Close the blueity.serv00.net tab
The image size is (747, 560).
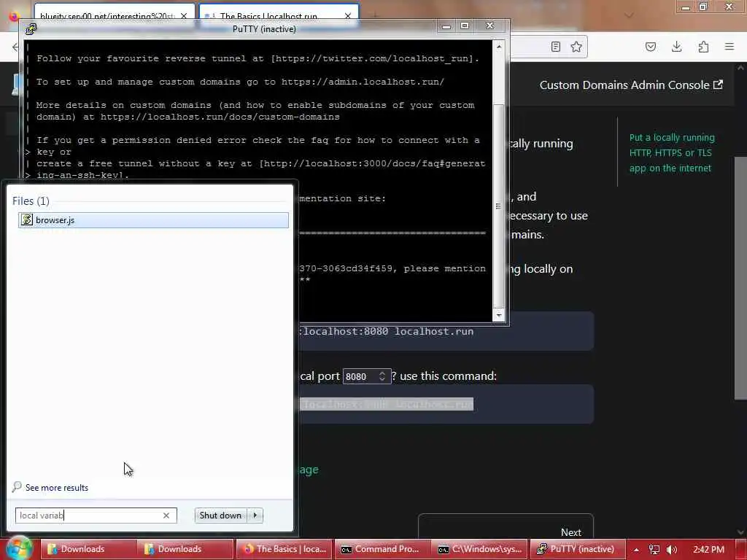[184, 16]
